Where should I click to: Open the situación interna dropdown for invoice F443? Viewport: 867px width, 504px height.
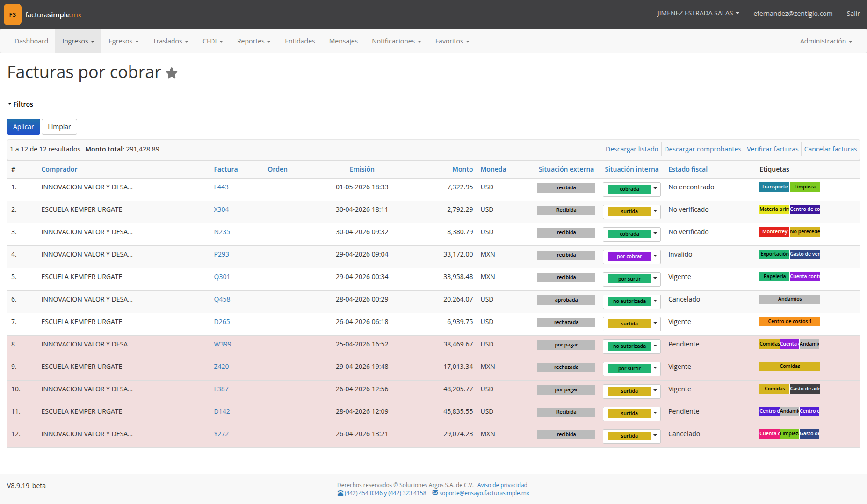655,189
